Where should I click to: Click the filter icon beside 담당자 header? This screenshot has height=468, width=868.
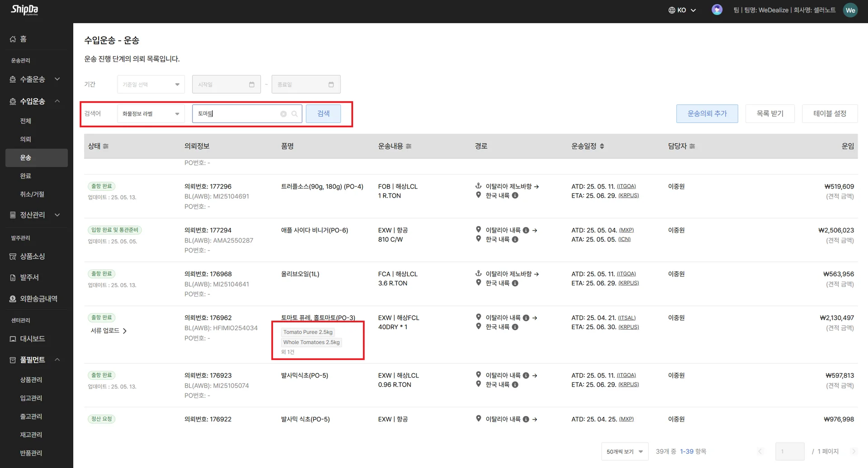(x=692, y=147)
